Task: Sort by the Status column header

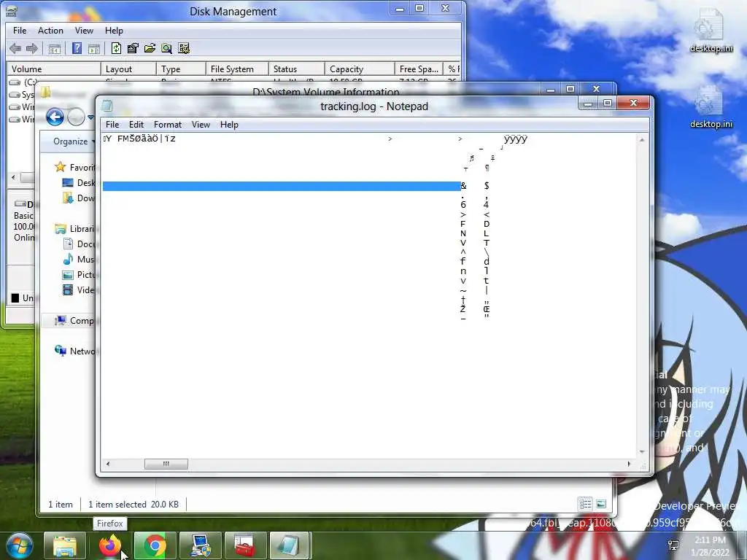Action: (x=297, y=69)
